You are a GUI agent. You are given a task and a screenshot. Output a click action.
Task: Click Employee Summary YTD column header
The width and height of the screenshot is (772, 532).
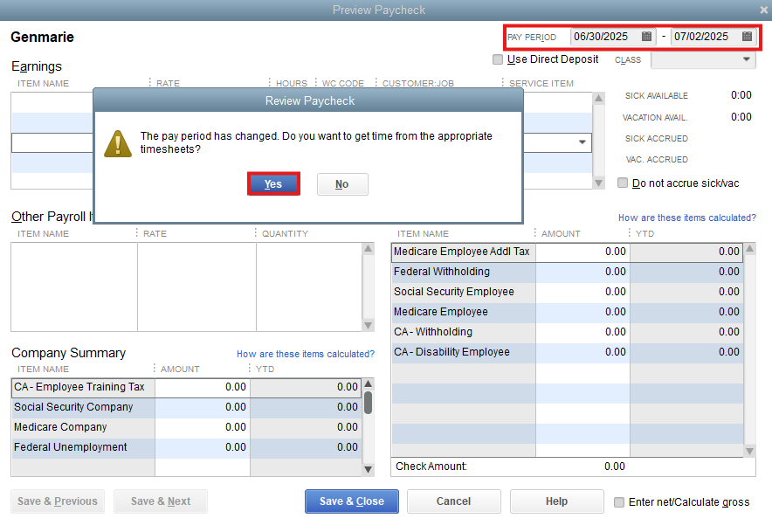pyautogui.click(x=644, y=233)
